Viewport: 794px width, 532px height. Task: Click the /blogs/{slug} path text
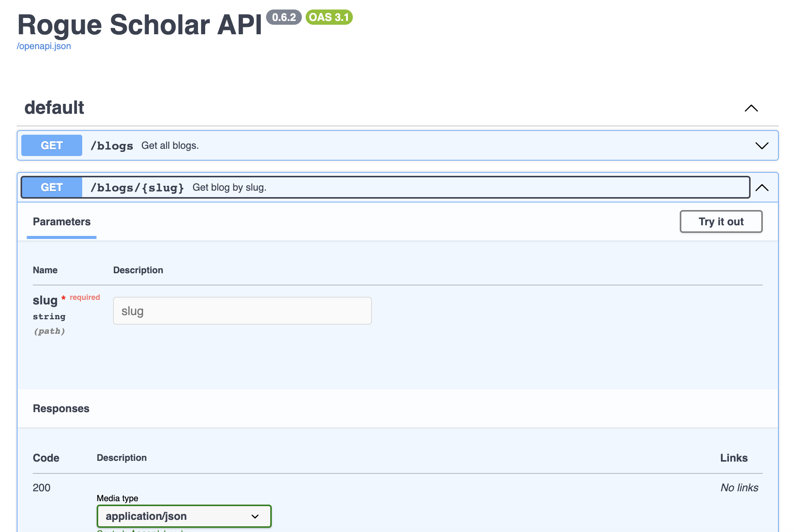[x=137, y=188]
